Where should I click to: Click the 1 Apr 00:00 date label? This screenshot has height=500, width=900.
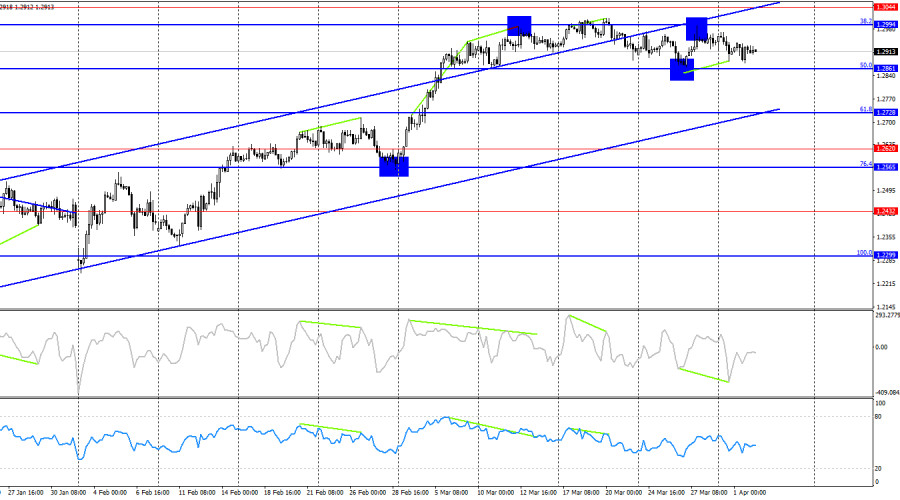pos(750,493)
